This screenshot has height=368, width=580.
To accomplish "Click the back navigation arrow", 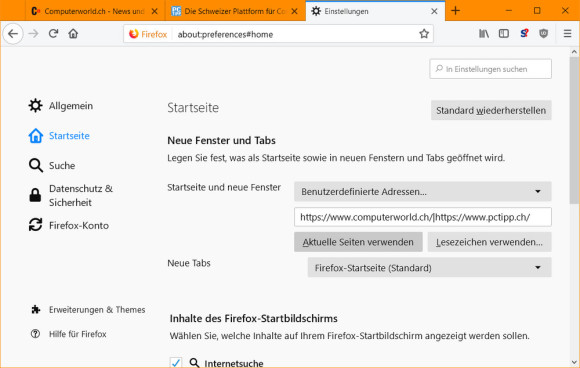I will [x=13, y=34].
